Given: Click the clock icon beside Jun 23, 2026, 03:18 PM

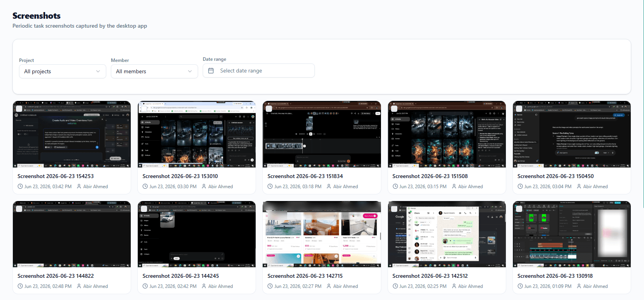Looking at the screenshot, I should (270, 187).
